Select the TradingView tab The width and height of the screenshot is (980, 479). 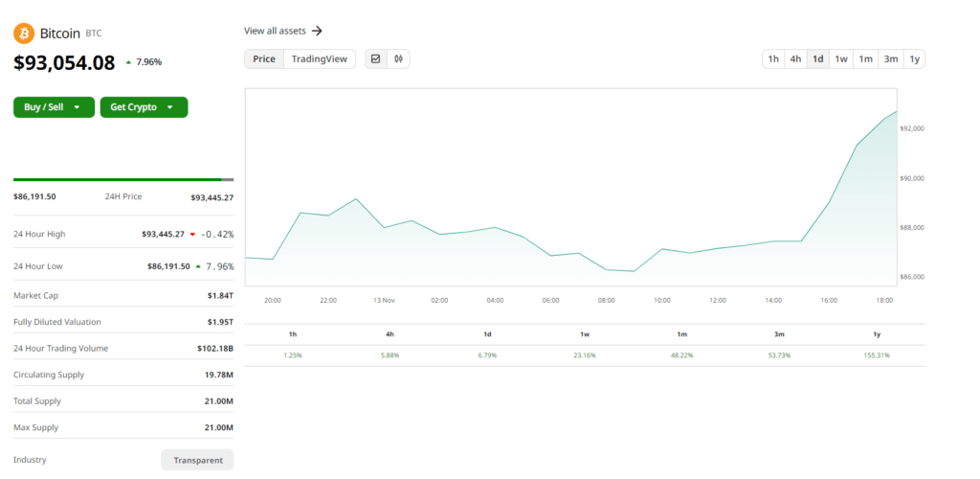tap(320, 58)
